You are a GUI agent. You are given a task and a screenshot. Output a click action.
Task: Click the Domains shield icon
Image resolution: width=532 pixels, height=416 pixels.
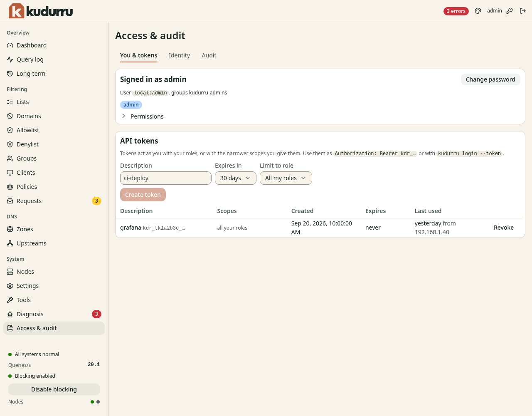click(10, 116)
